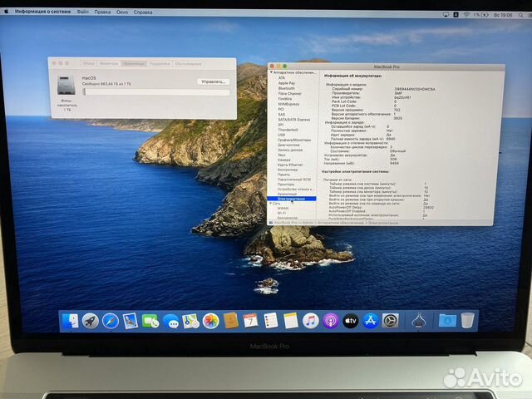
Task: Open FaceTime from the Dock
Action: tap(150, 321)
